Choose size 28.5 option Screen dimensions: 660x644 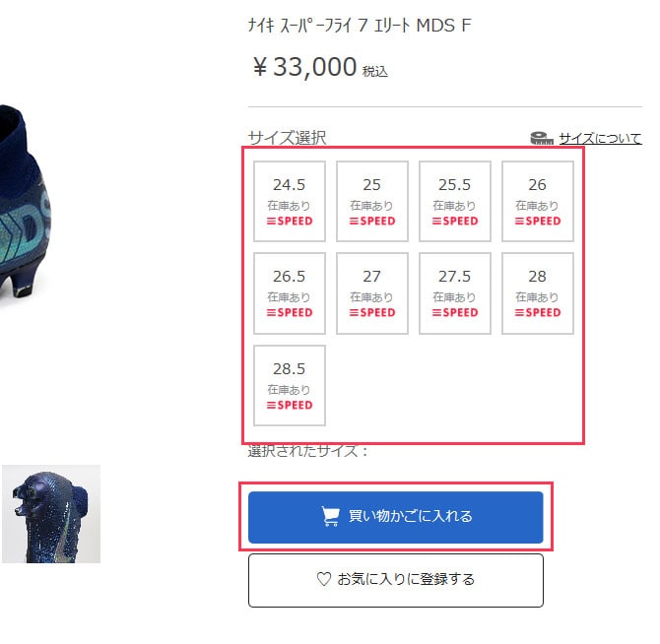tap(290, 385)
